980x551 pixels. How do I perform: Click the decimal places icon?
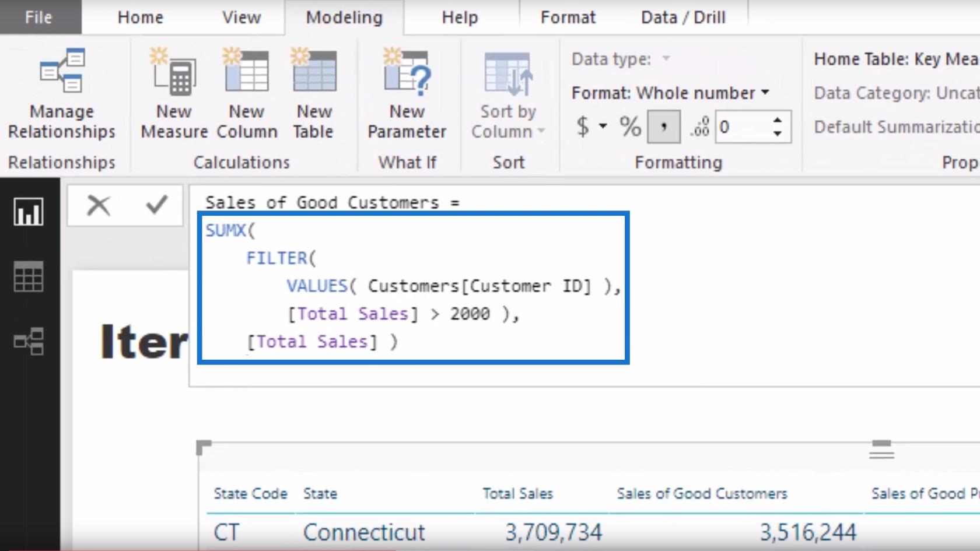699,127
